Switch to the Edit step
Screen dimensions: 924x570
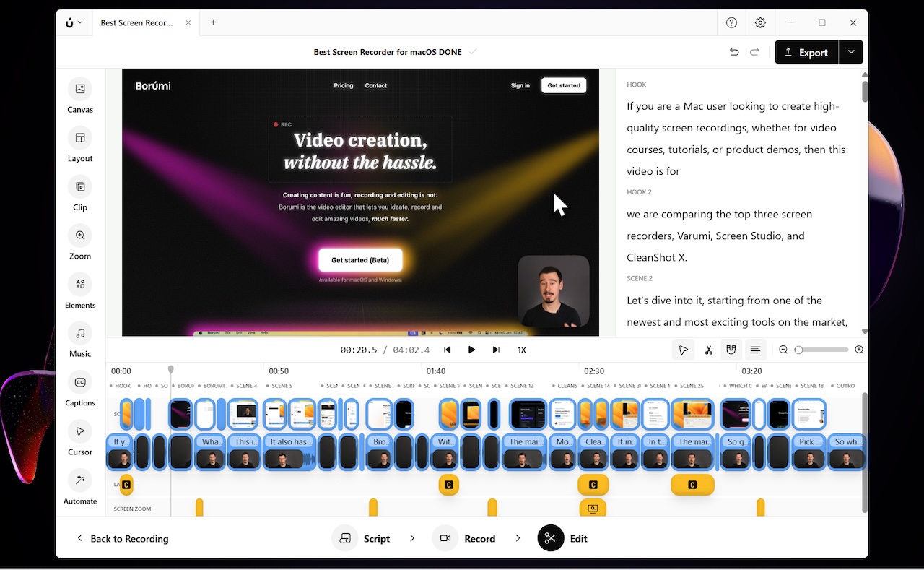pos(562,538)
